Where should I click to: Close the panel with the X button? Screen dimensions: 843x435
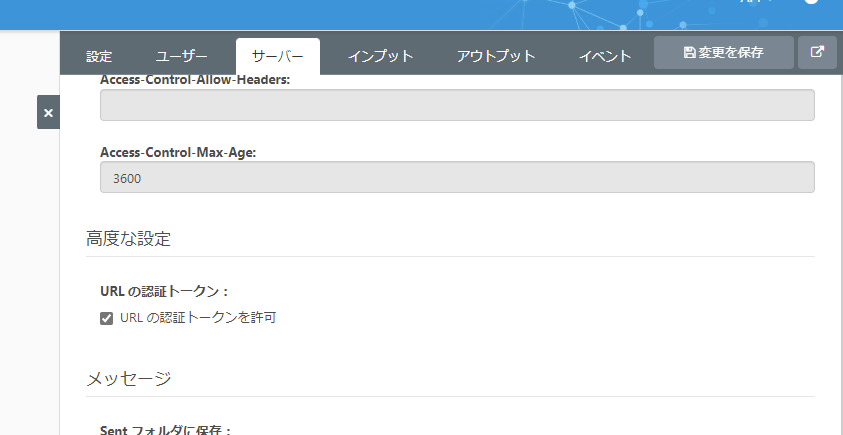48,112
